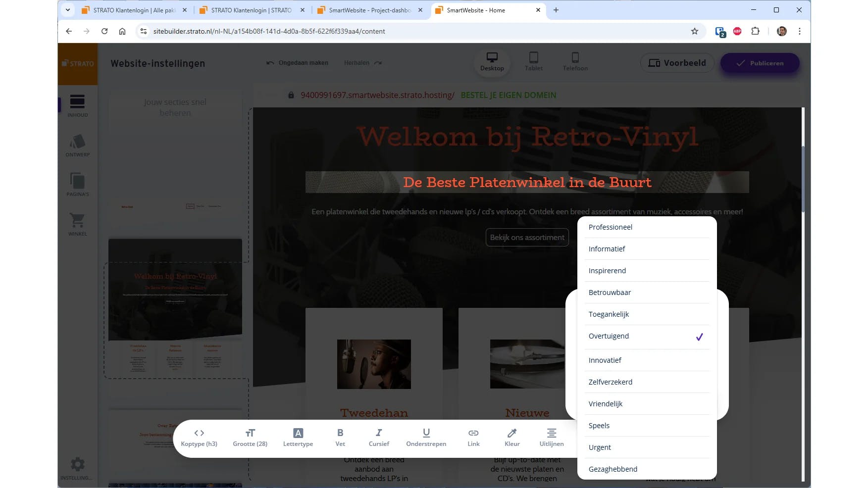Bookmark this page with the star

coord(695,31)
